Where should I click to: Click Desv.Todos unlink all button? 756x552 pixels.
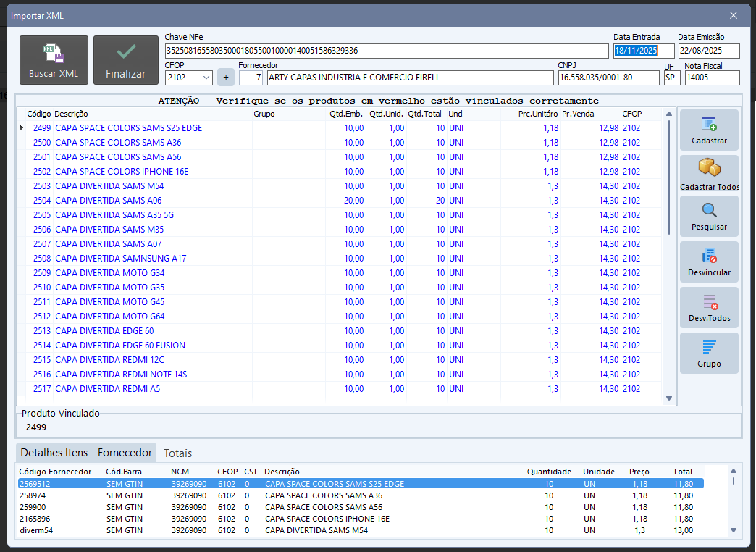click(x=709, y=308)
